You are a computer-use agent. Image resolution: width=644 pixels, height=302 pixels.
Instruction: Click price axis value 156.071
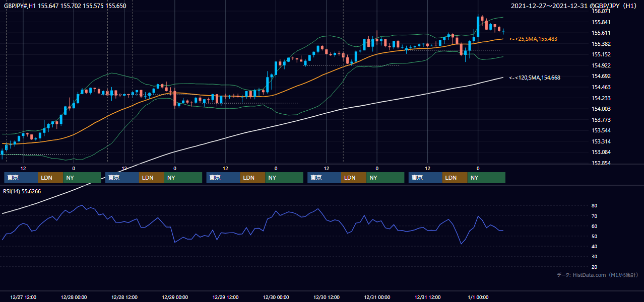[x=601, y=11]
